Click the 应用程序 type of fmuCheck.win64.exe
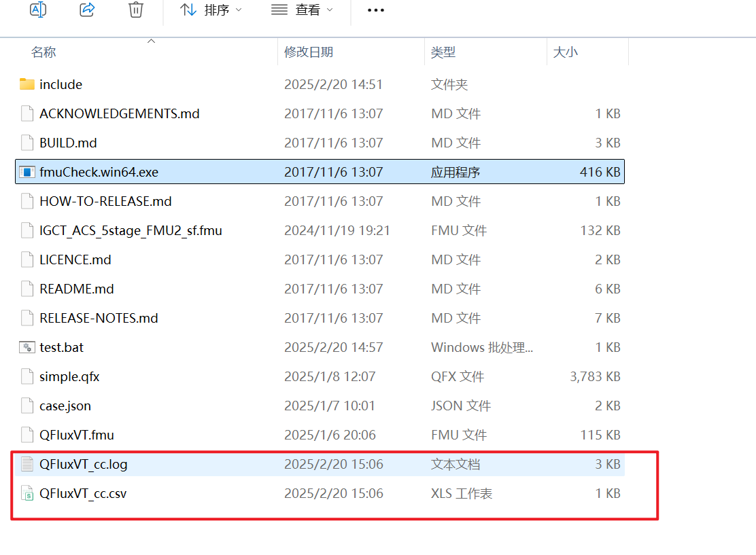Screen dimensions: 756x555 click(455, 172)
